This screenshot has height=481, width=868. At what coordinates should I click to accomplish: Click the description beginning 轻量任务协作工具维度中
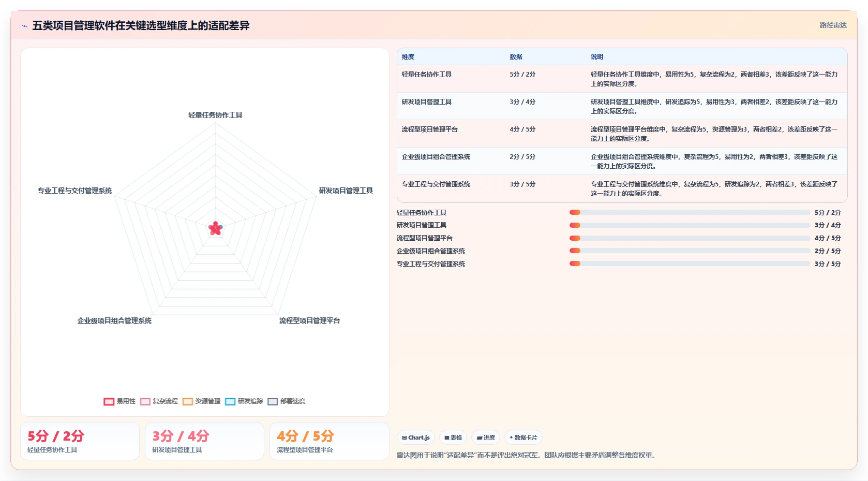click(714, 79)
